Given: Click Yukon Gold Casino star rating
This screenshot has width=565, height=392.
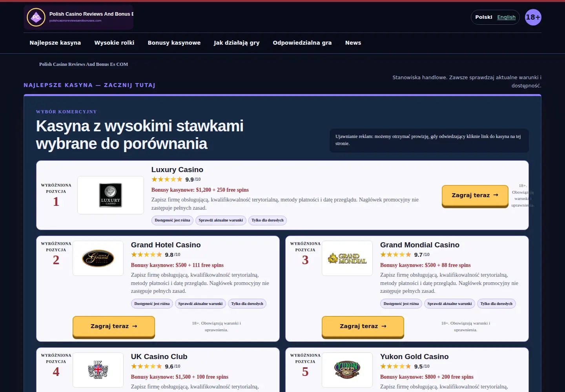Looking at the screenshot, I should [x=395, y=367].
